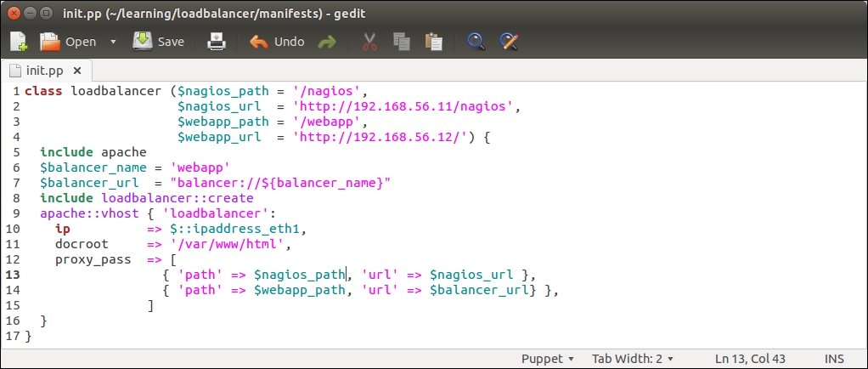Open the Find magnifier tool

click(x=476, y=42)
